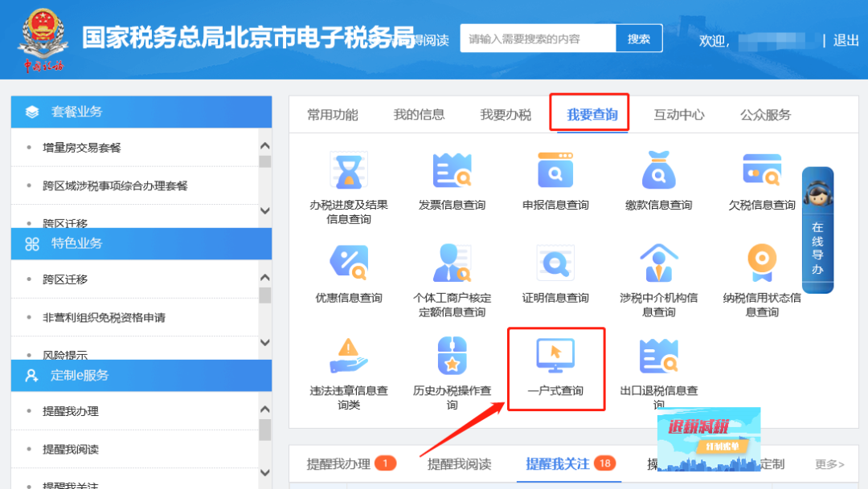Open 非营利组织免税资格申请 link
The image size is (868, 489).
coord(104,317)
